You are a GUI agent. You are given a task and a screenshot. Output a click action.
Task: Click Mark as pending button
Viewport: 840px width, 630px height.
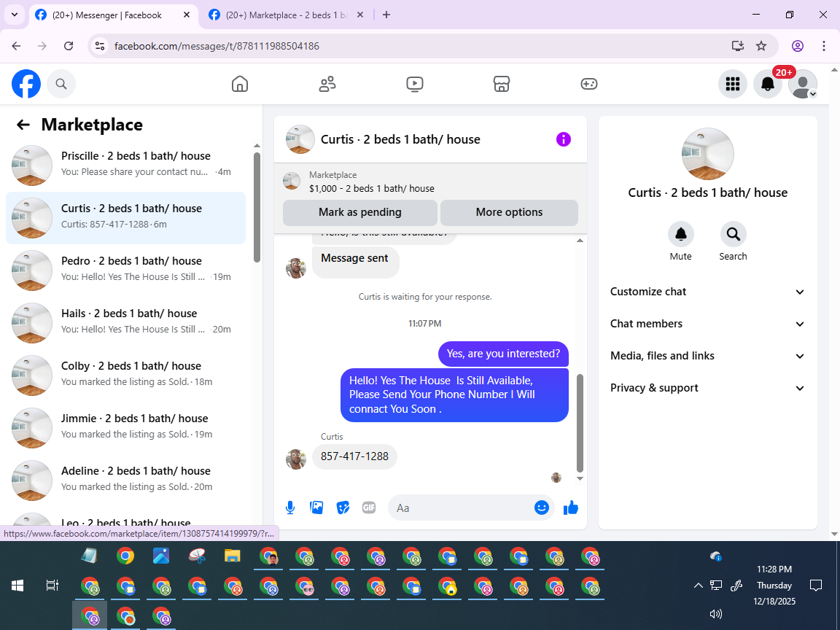click(x=360, y=213)
